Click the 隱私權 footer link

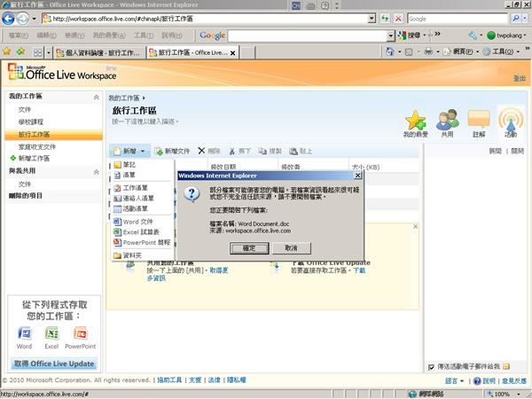[237, 380]
